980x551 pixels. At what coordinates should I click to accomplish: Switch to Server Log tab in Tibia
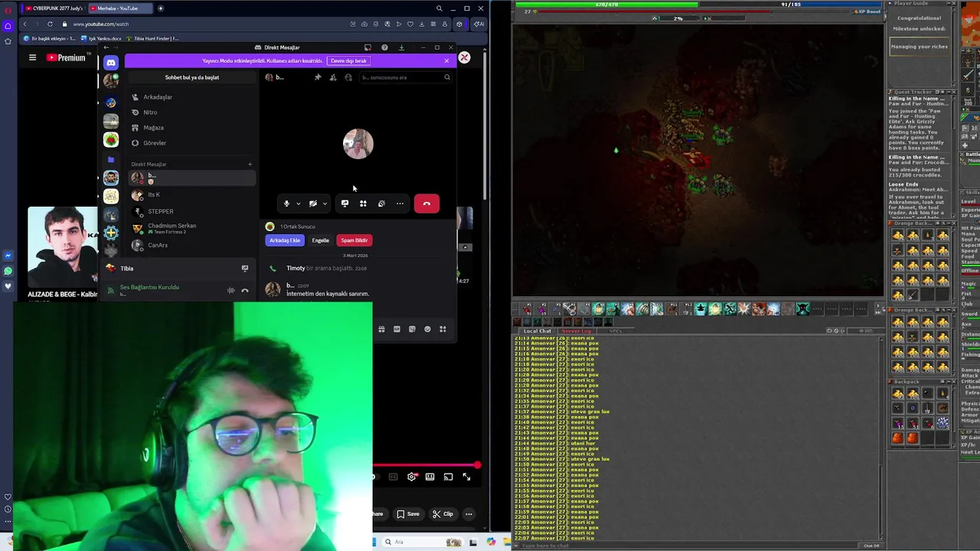tap(576, 331)
